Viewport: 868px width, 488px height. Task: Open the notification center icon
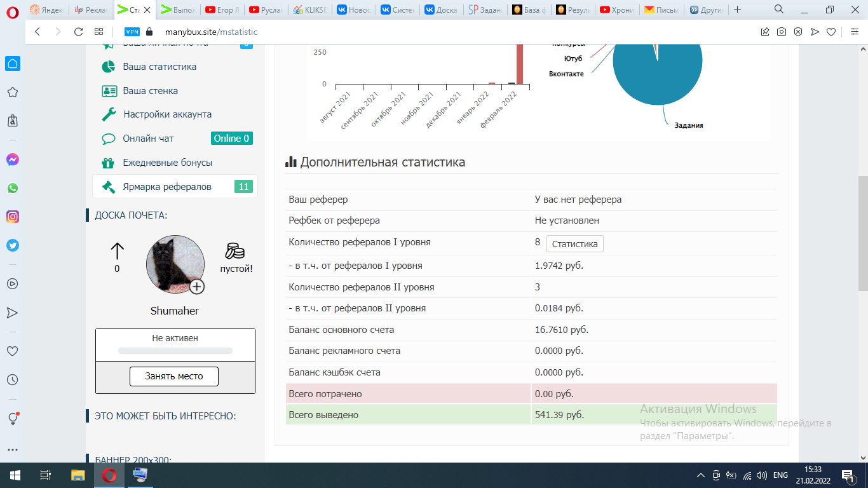847,475
